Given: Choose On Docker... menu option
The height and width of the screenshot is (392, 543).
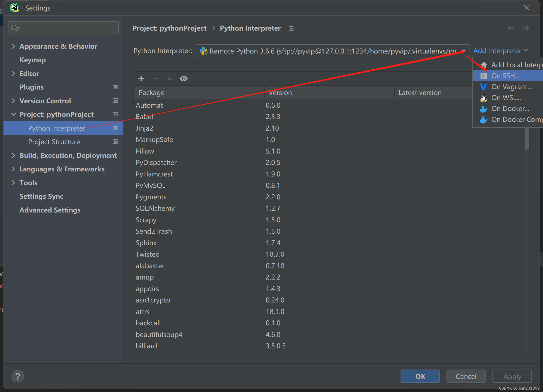Looking at the screenshot, I should coord(510,109).
